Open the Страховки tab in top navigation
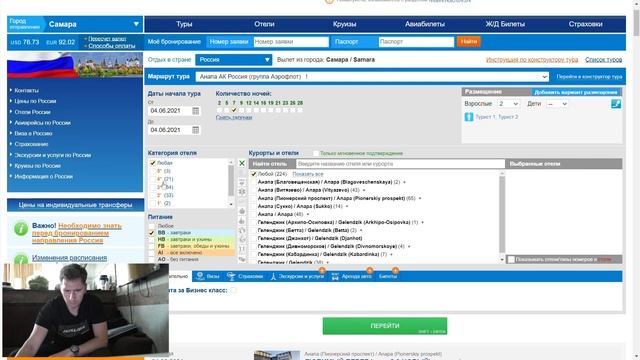 585,24
